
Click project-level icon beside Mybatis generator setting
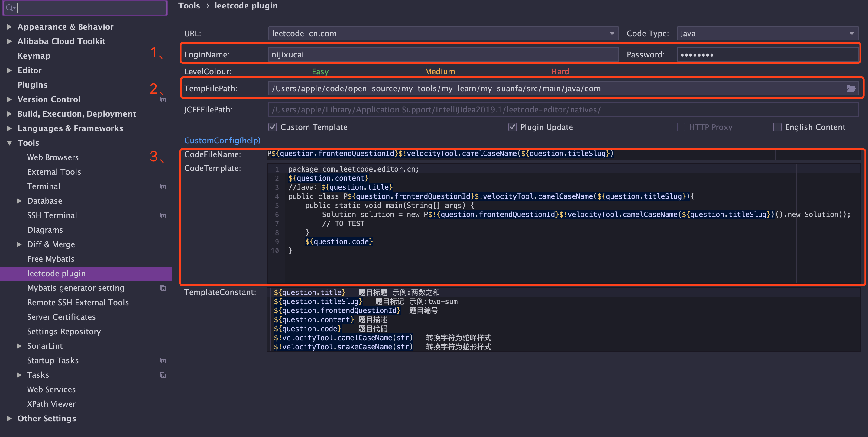163,288
